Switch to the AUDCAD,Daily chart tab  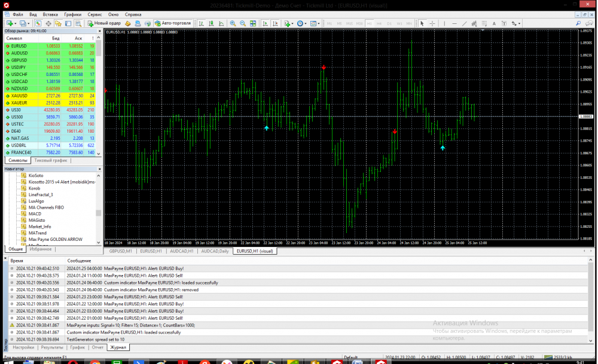[215, 252]
